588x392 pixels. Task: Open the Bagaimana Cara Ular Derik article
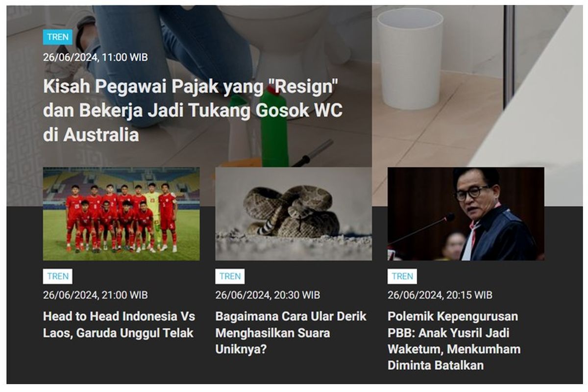coord(291,333)
